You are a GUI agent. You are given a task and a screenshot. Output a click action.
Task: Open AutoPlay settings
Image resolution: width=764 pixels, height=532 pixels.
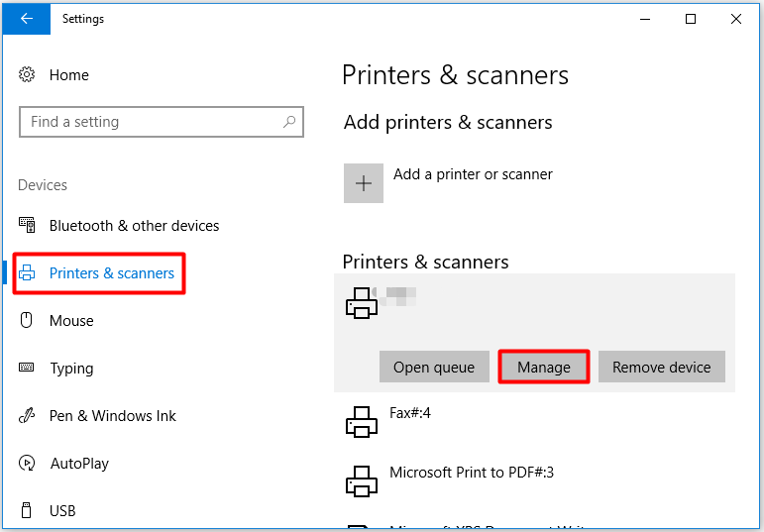79,464
